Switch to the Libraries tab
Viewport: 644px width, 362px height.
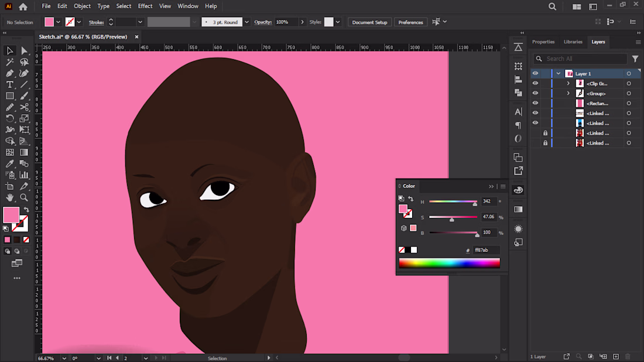pos(573,42)
